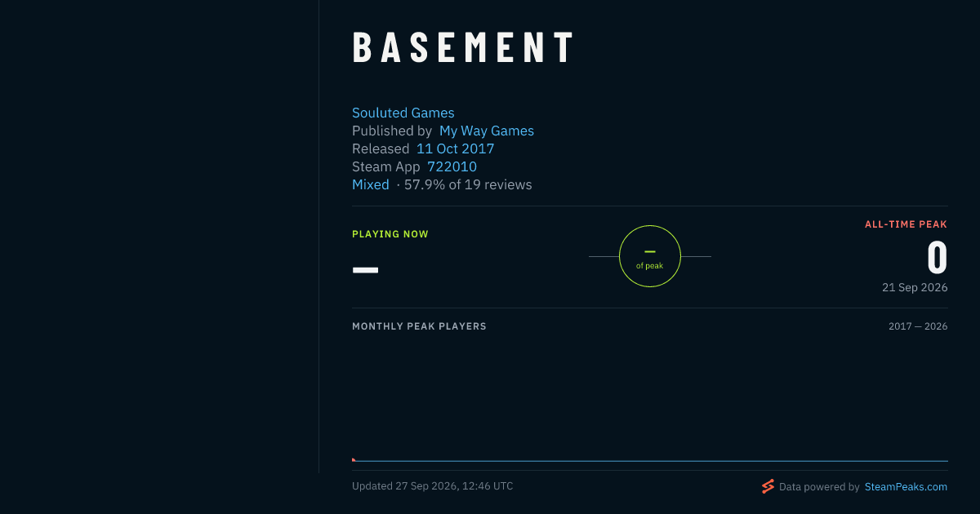
Task: Click the 11 Oct 2017 release date
Action: pyautogui.click(x=455, y=148)
